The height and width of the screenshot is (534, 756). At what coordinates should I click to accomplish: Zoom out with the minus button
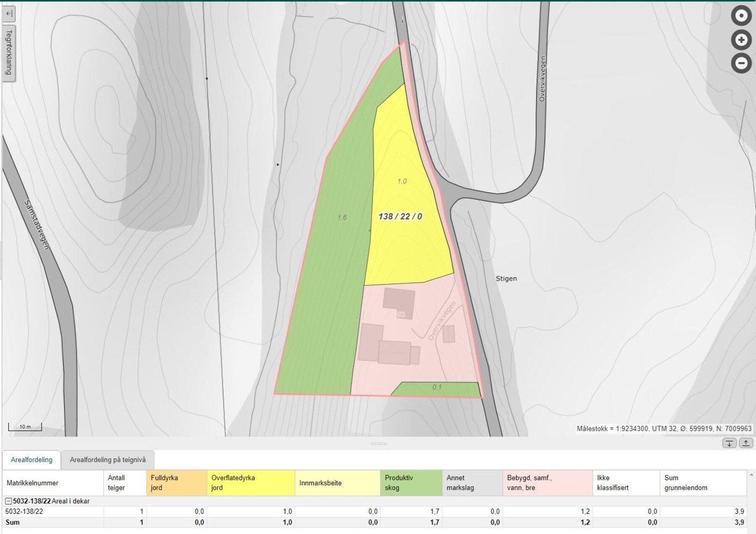click(x=741, y=63)
